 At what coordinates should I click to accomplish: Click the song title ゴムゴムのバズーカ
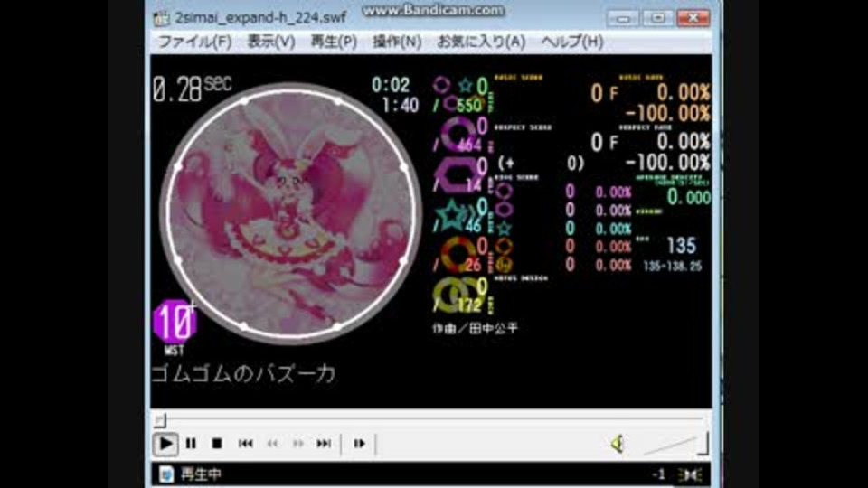[243, 374]
